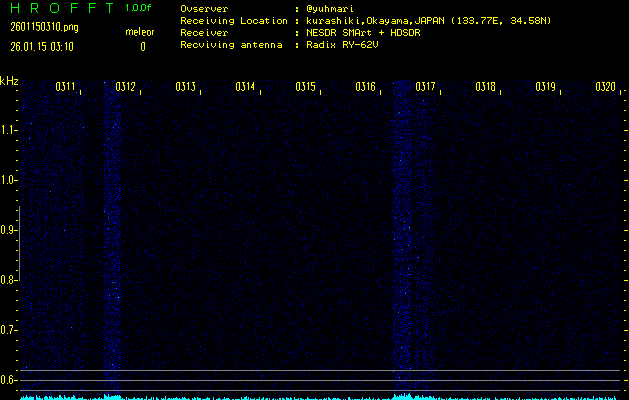The height and width of the screenshot is (400, 629).
Task: Click the 0312 time marker
Action: pos(125,87)
